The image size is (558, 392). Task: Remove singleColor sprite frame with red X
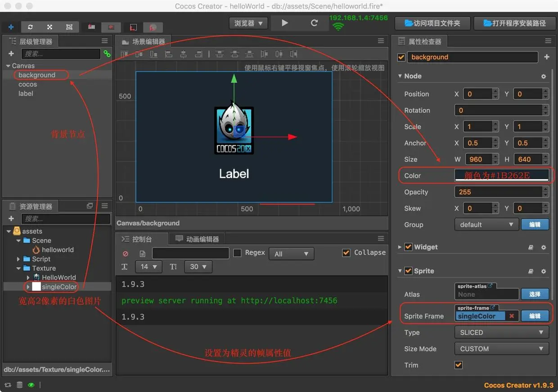[x=512, y=316]
